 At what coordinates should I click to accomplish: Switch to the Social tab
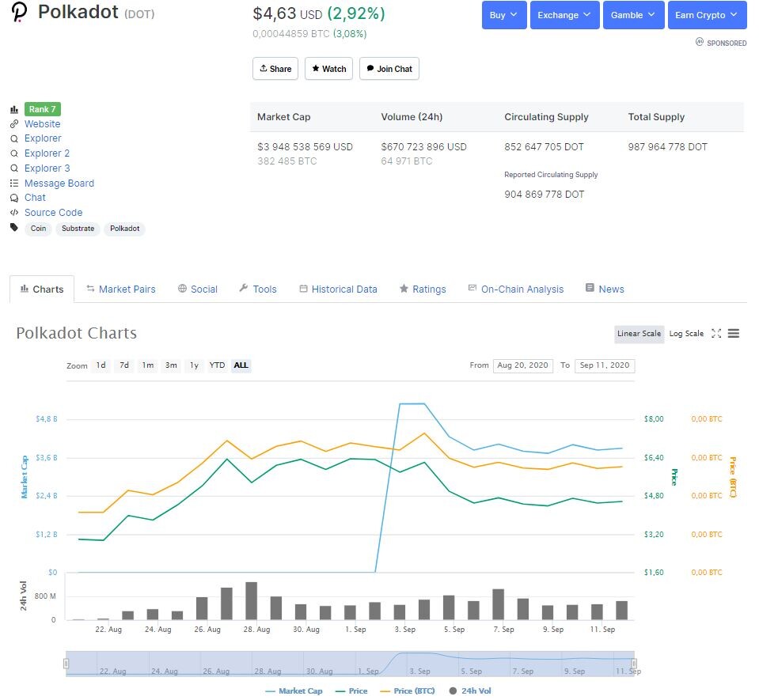tap(198, 289)
